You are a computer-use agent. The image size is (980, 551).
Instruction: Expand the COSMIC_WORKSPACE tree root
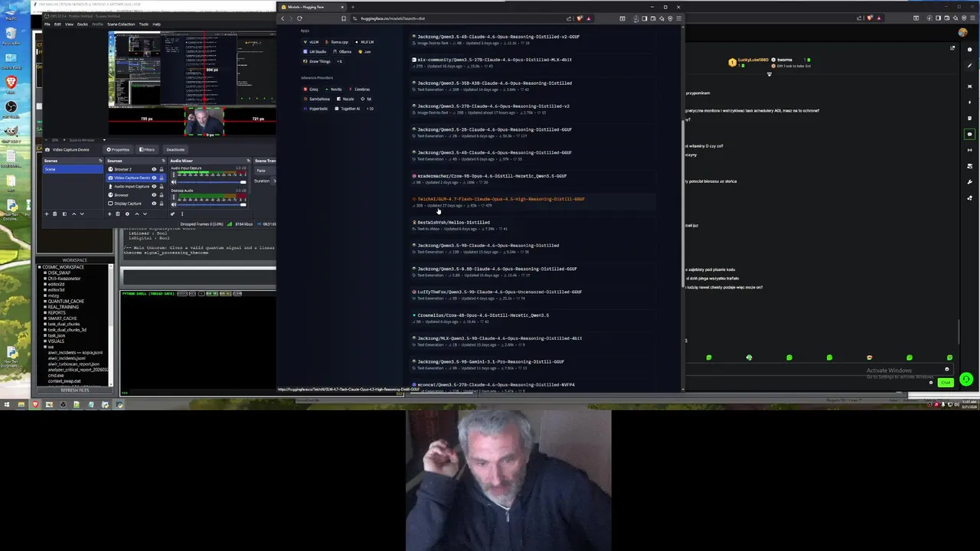coord(40,267)
